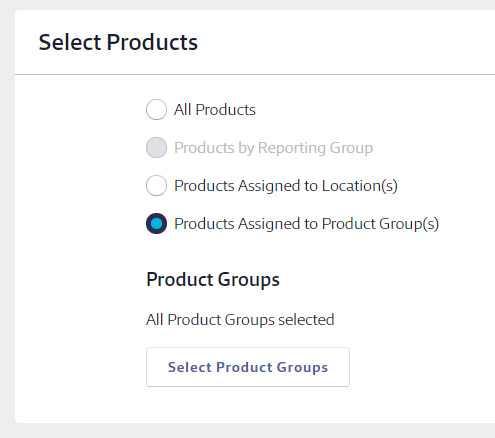495x438 pixels.
Task: Click the 'Product Groups' section heading
Action: [213, 279]
